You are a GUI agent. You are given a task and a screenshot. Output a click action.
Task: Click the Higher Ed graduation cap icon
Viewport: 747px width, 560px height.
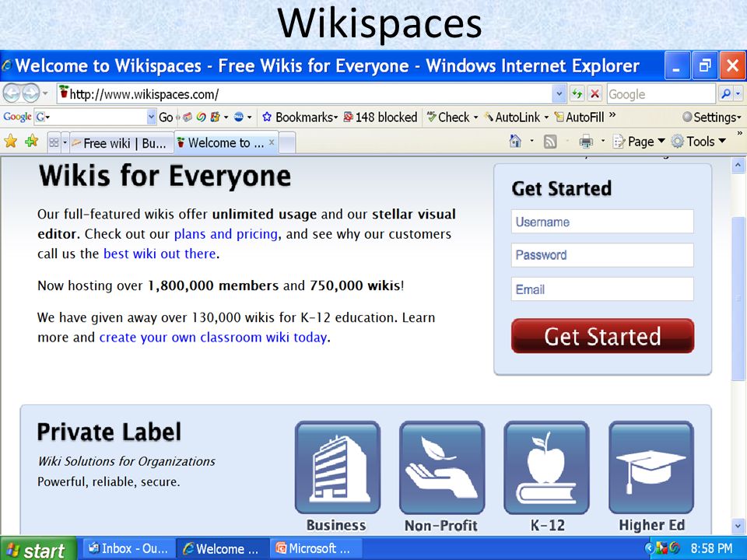point(651,467)
